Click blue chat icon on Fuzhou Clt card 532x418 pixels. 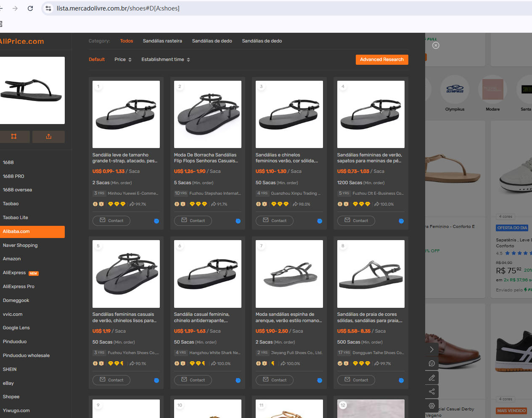coord(401,221)
